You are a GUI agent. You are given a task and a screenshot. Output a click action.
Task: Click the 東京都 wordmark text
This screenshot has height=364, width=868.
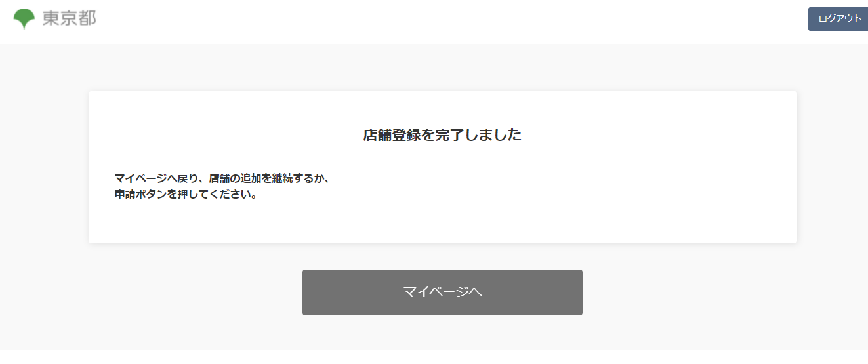click(70, 18)
